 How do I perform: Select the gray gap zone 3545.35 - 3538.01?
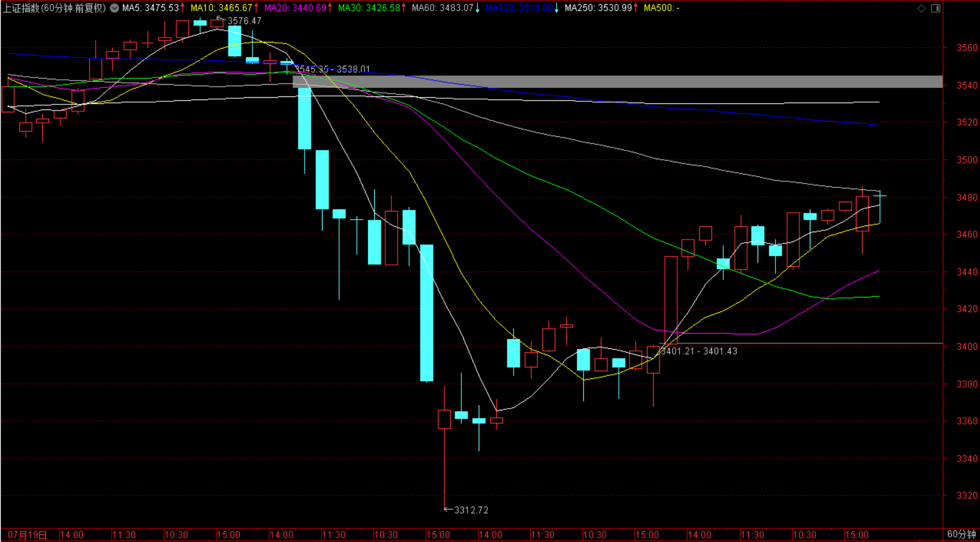tap(617, 82)
